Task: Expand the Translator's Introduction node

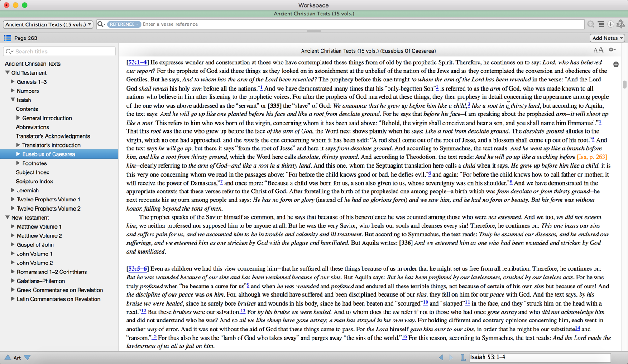Action: click(18, 145)
